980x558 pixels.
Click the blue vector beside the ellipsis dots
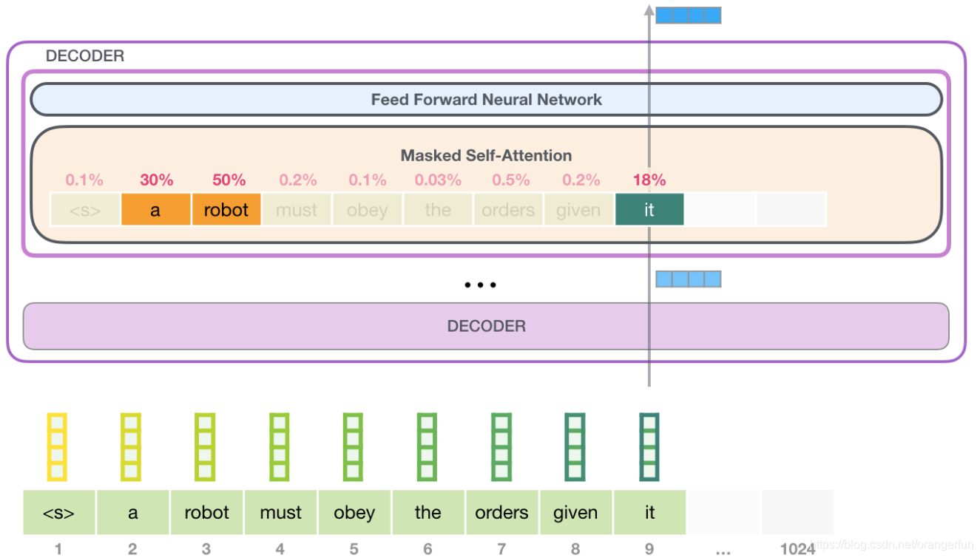pos(689,279)
